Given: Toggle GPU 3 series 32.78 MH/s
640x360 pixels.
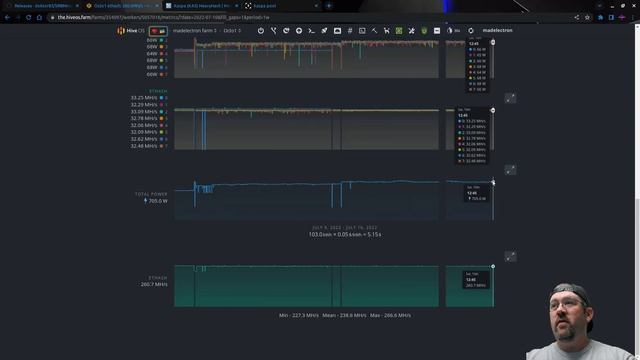Looking at the screenshot, I should point(149,118).
